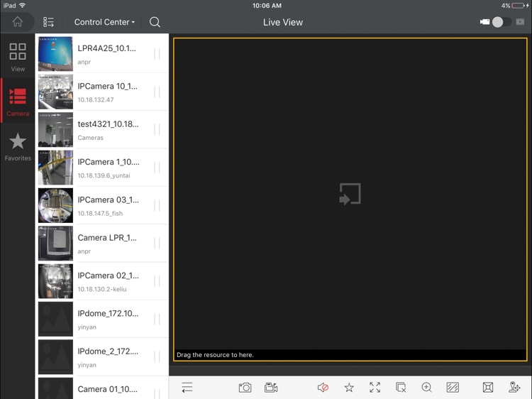The image size is (532, 399).
Task: Capture a snapshot with camera icon
Action: tap(245, 388)
